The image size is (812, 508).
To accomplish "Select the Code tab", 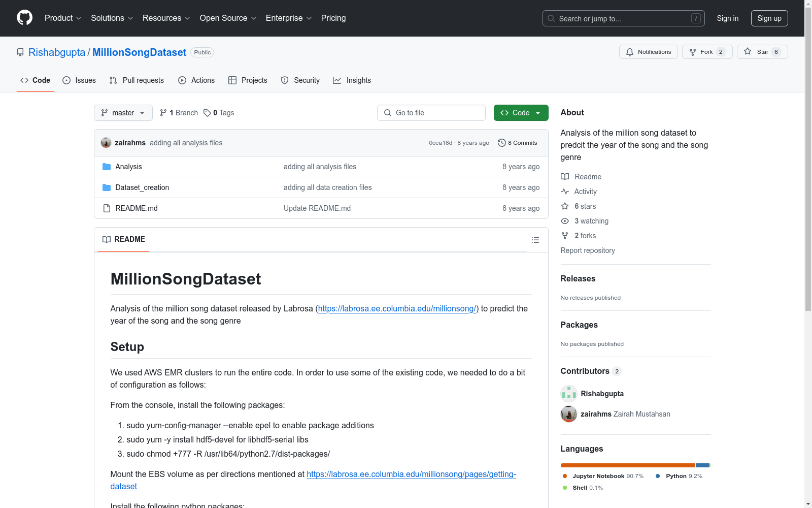I will click(x=36, y=80).
